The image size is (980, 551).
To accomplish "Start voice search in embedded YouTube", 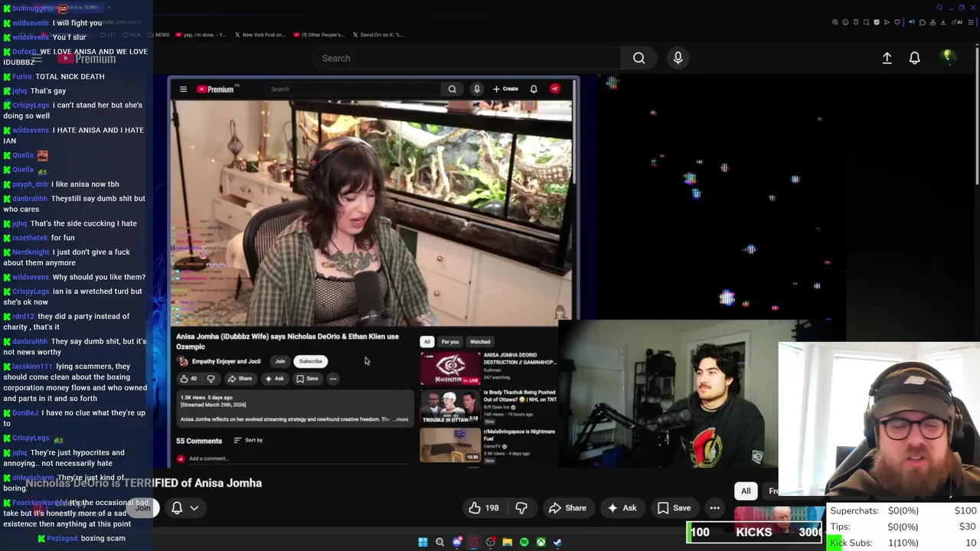I will [476, 89].
